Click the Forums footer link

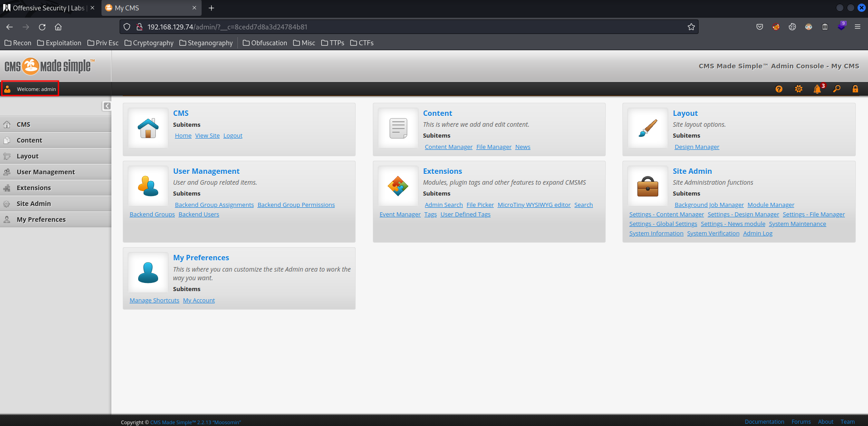801,422
